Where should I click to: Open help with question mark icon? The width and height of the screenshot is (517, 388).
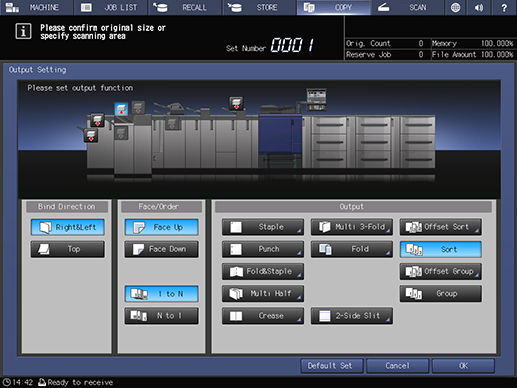tap(504, 7)
